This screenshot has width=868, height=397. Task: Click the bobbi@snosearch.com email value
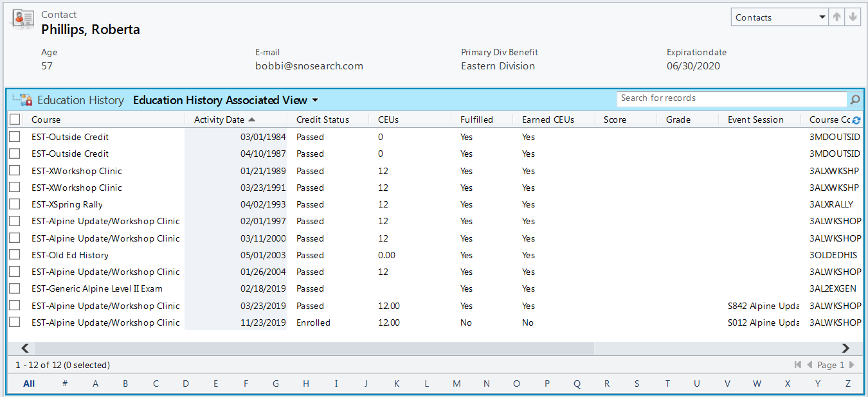tap(309, 66)
